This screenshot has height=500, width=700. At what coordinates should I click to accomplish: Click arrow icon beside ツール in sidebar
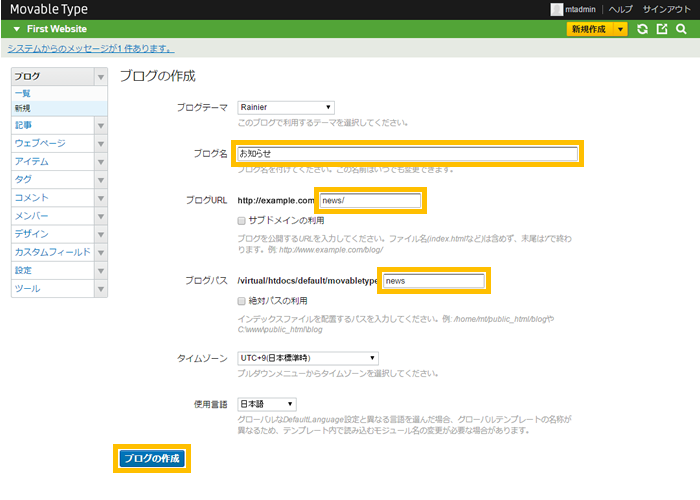pos(100,289)
